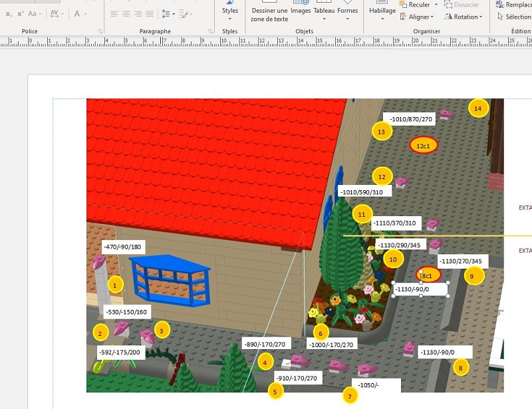Click the character spacing (AV) icon

(x=54, y=14)
